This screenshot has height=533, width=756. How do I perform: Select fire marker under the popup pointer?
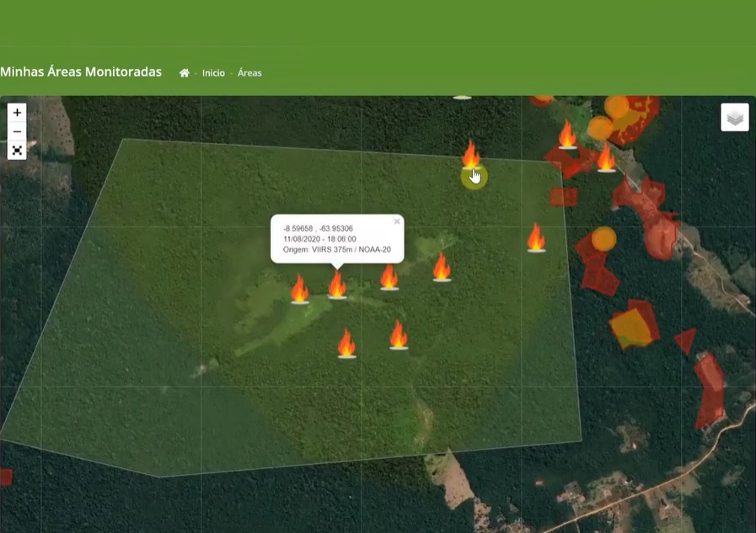pos(337,285)
